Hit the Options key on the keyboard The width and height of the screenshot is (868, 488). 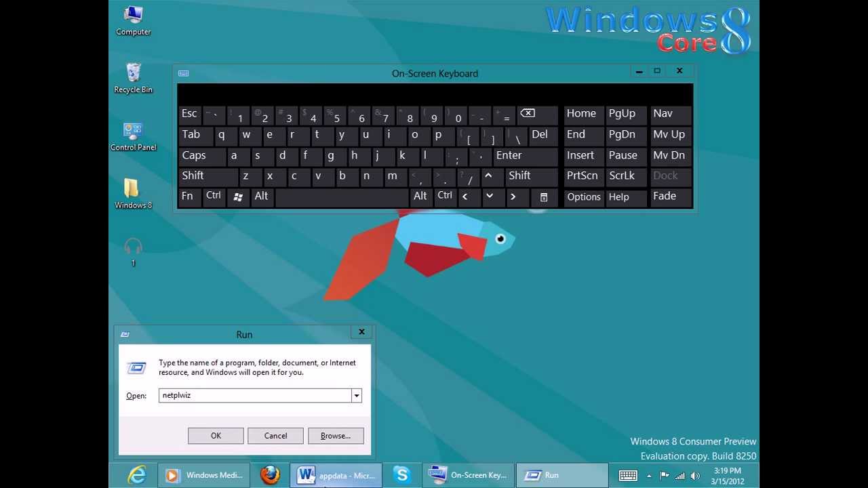(584, 197)
